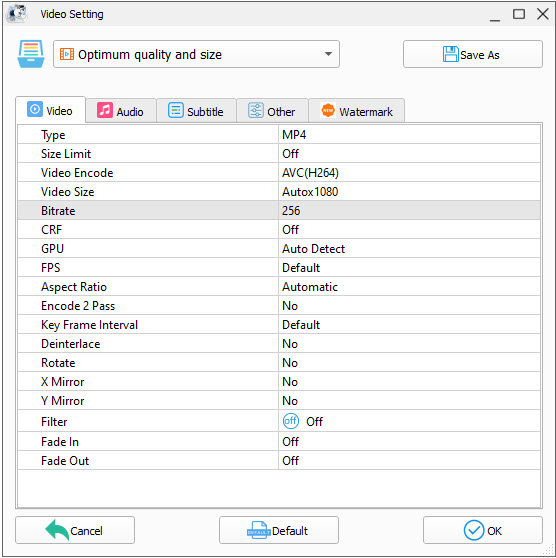Switch to the Audio tab
The width and height of the screenshot is (556, 558).
121,111
